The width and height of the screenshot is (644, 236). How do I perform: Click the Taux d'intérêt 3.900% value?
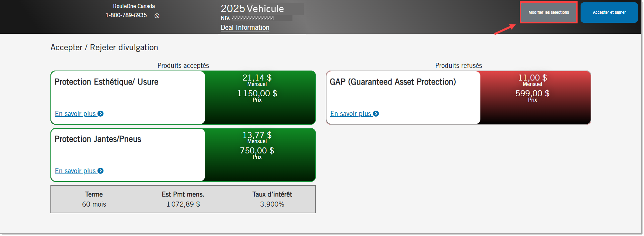tap(272, 204)
